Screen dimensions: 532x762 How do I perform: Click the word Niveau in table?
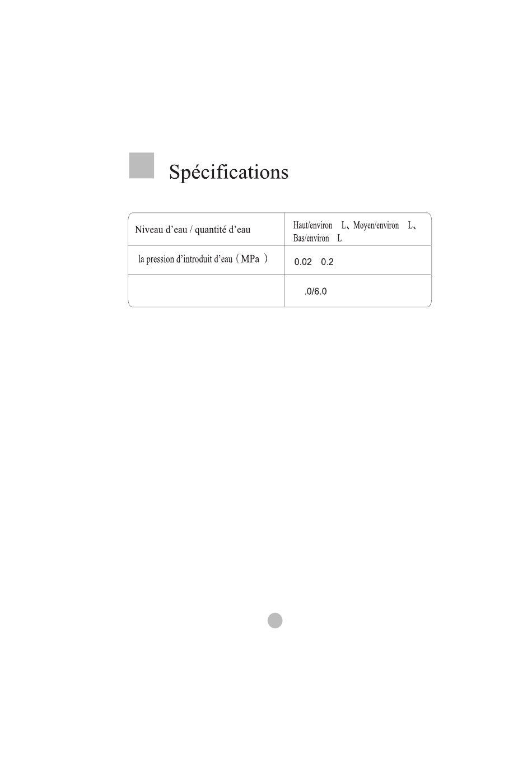click(148, 230)
